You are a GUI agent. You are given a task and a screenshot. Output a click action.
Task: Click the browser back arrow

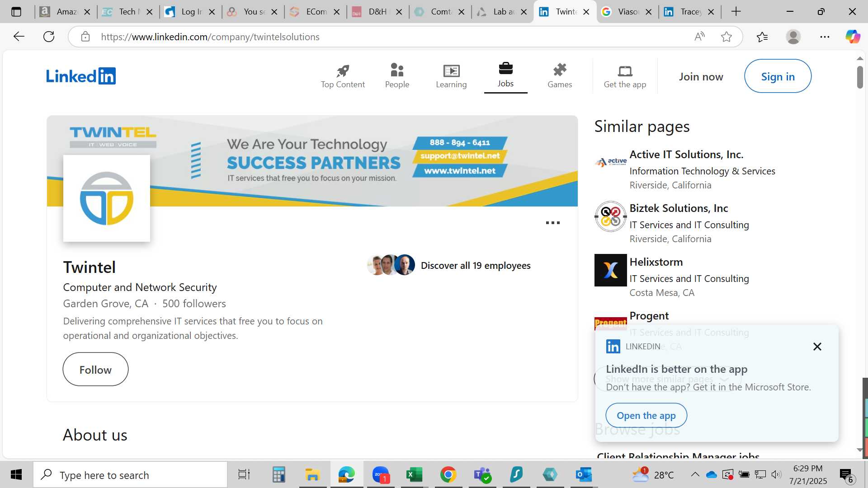pos(19,37)
